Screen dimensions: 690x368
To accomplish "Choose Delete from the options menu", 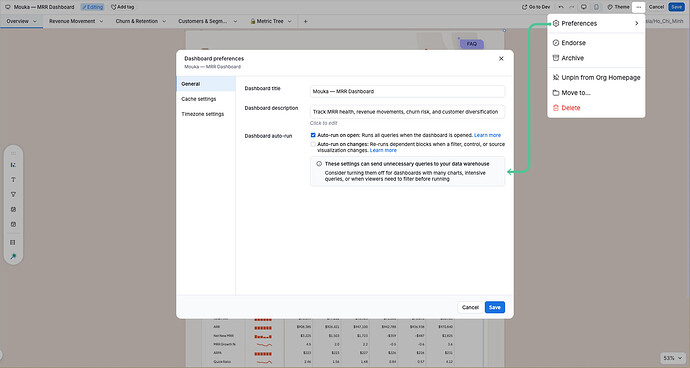I will point(596,108).
